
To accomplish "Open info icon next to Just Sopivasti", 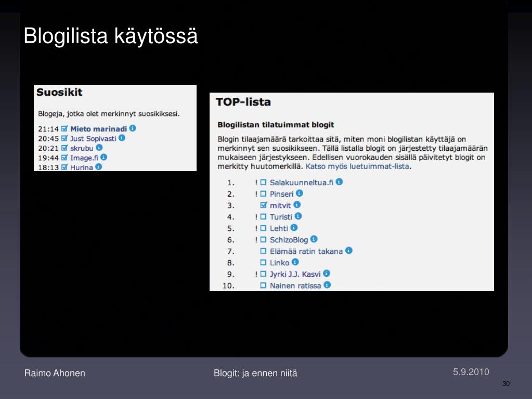I will pos(122,138).
